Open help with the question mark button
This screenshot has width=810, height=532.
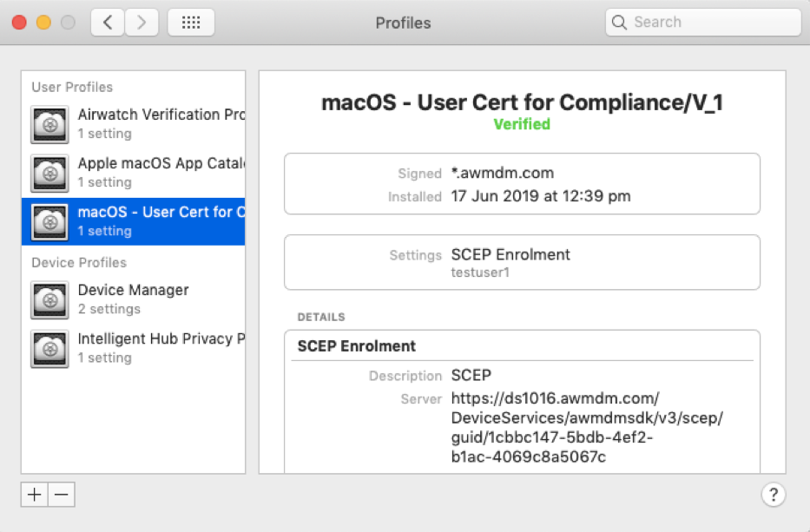(x=774, y=494)
